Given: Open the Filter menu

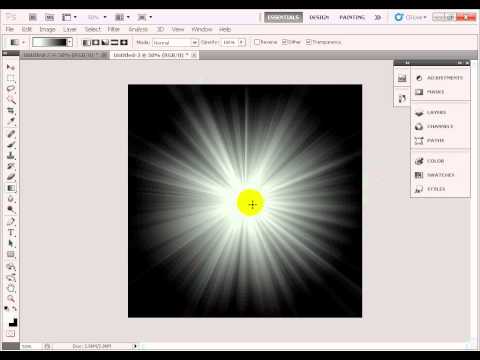Looking at the screenshot, I should [114, 29].
